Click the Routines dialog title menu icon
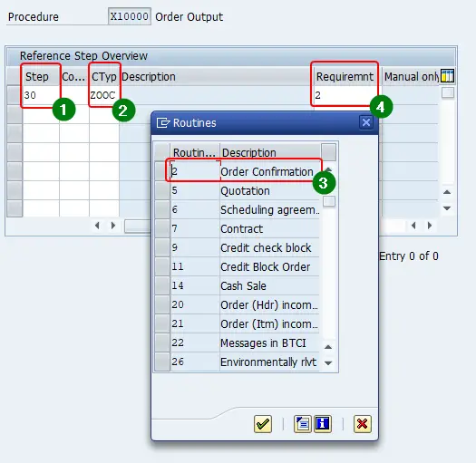The width and height of the screenshot is (476, 463). tap(163, 123)
